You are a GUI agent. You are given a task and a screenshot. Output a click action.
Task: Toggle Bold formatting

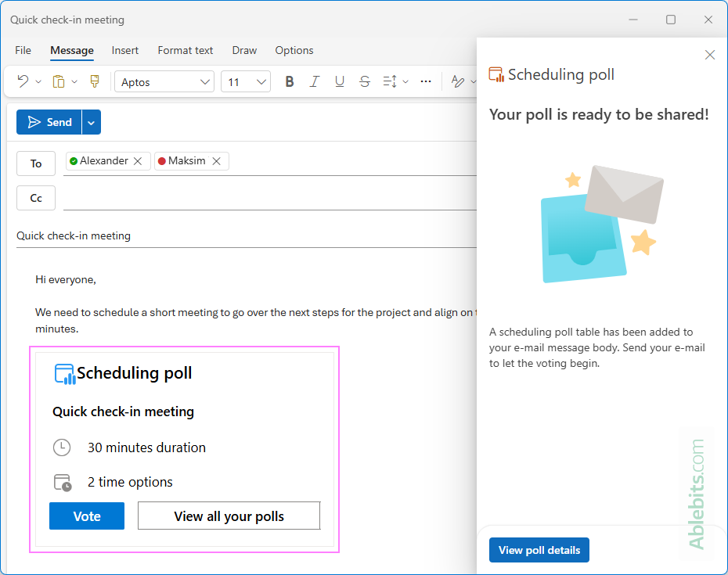[x=289, y=81]
